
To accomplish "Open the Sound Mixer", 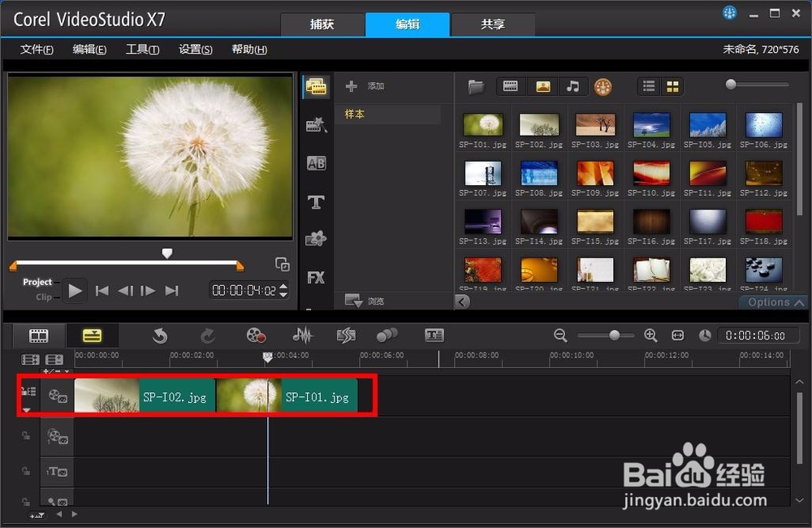I will [x=302, y=335].
